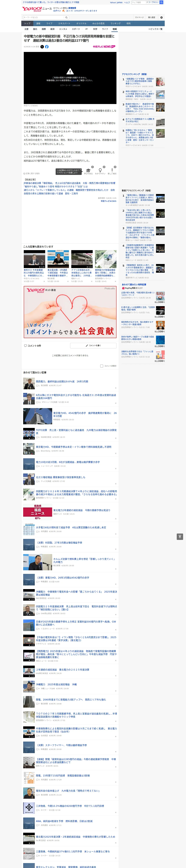Open the 中京テレビNEWS link below the last-updated date

click(108, 201)
